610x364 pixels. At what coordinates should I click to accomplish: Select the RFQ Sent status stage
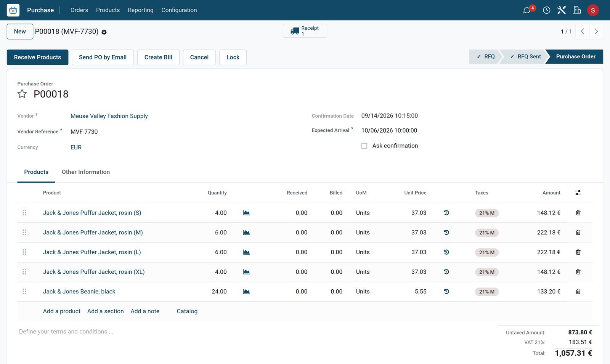[x=525, y=56]
